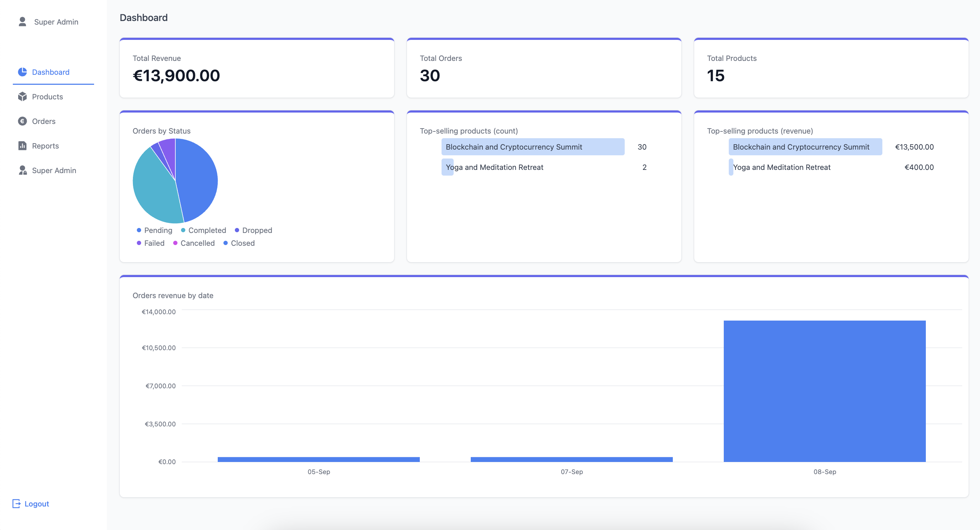The width and height of the screenshot is (980, 530).
Task: Click the Products box icon in sidebar
Action: [x=22, y=97]
